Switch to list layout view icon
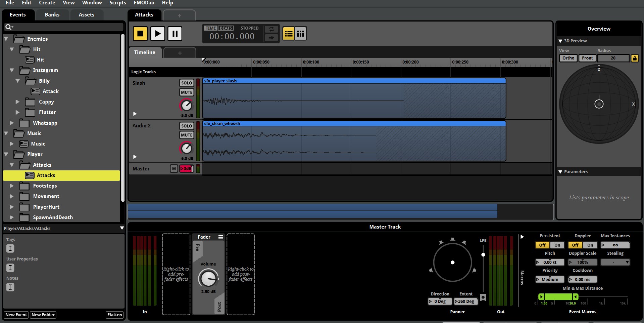The height and width of the screenshot is (323, 644). coord(289,34)
